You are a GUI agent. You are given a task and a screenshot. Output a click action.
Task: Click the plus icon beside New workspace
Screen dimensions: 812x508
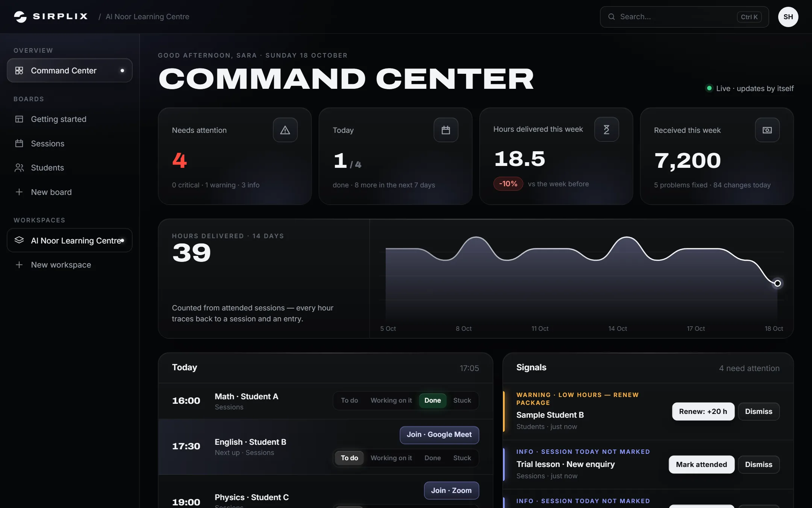click(19, 265)
